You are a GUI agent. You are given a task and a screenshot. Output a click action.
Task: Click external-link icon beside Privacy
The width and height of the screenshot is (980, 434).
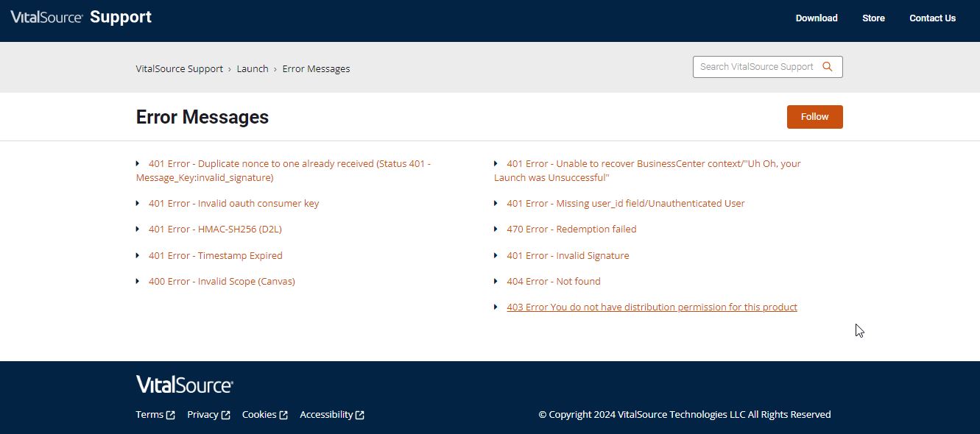pos(226,415)
